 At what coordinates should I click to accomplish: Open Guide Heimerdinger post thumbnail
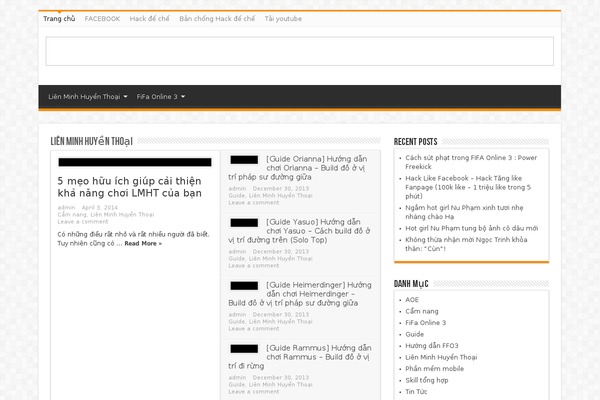pos(244,286)
